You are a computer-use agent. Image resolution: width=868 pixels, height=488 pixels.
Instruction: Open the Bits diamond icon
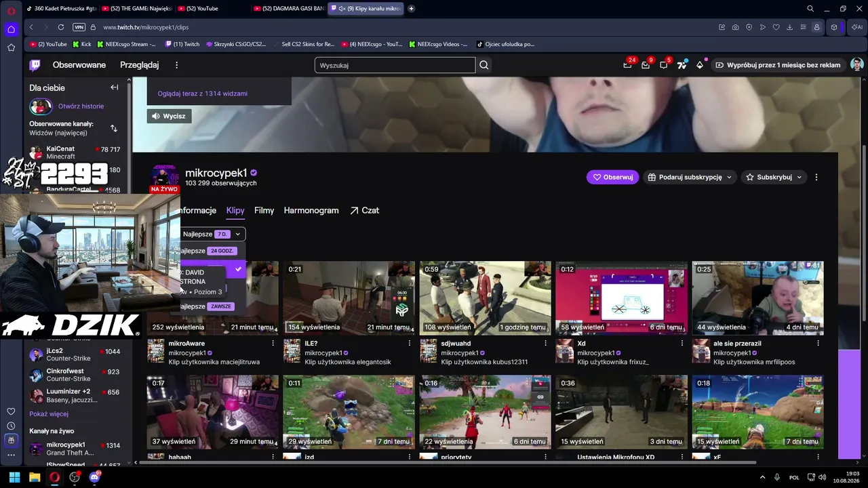[700, 65]
